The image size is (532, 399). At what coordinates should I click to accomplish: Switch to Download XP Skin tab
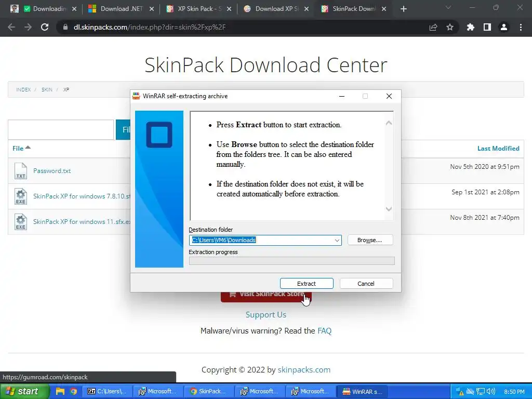(277, 9)
